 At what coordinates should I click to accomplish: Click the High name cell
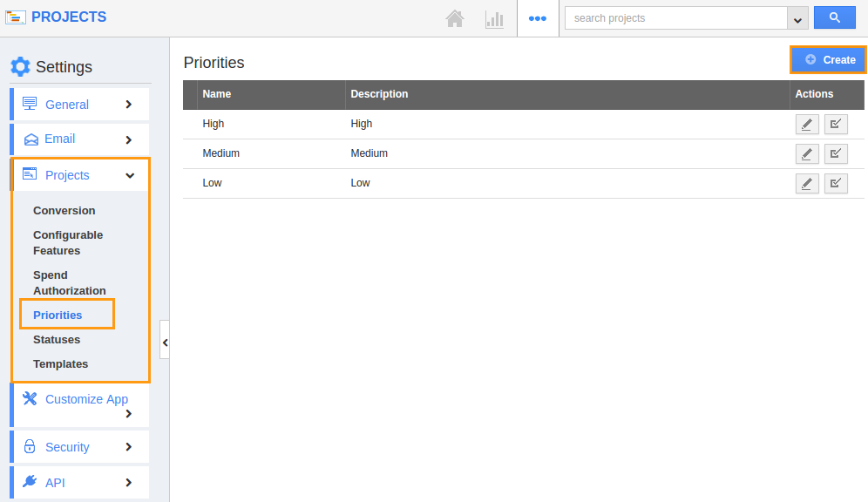(214, 124)
